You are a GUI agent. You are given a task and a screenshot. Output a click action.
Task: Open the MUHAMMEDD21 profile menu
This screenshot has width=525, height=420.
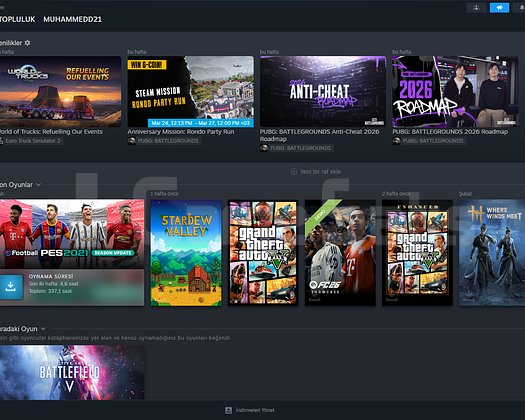[x=72, y=19]
